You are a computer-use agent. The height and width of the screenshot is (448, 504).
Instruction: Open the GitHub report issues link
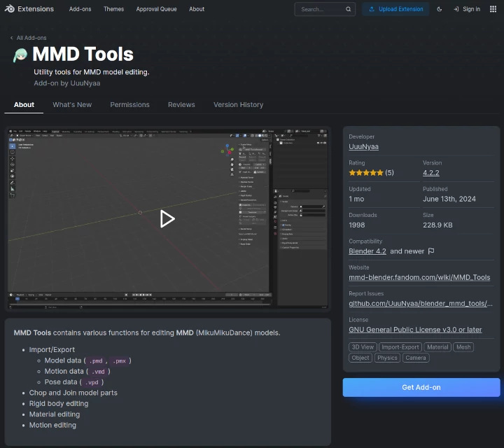point(421,303)
